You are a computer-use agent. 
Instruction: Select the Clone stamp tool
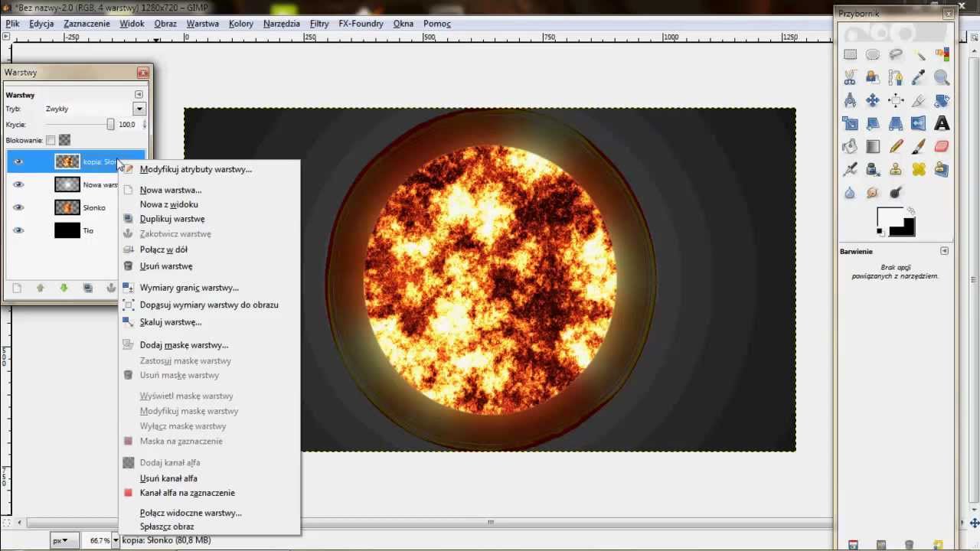(x=896, y=169)
